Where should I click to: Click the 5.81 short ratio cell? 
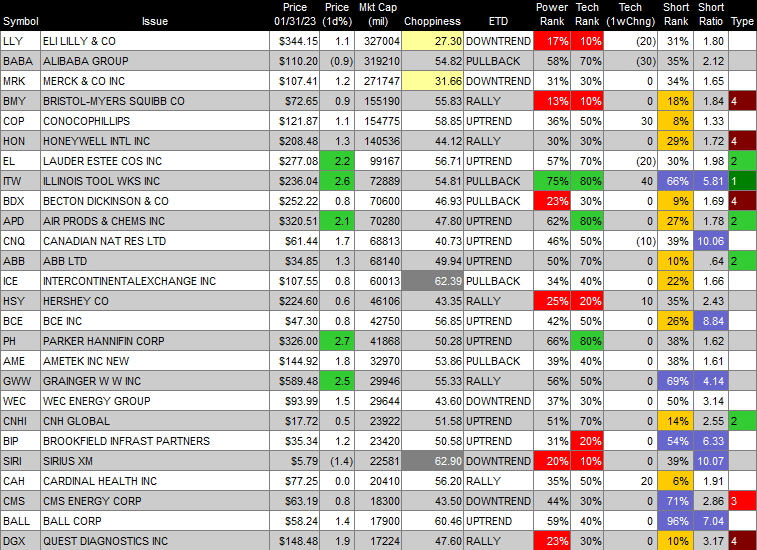pos(711,181)
